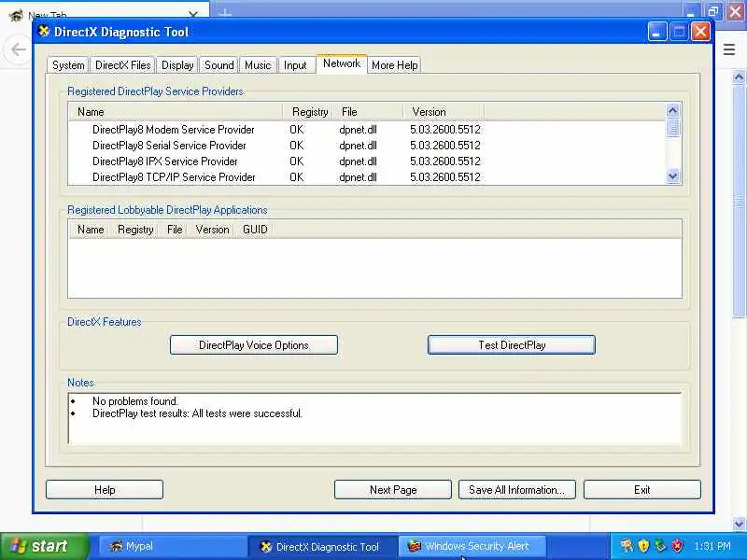
Task: Click the Mypal page scroll down arrow
Action: coord(739,524)
